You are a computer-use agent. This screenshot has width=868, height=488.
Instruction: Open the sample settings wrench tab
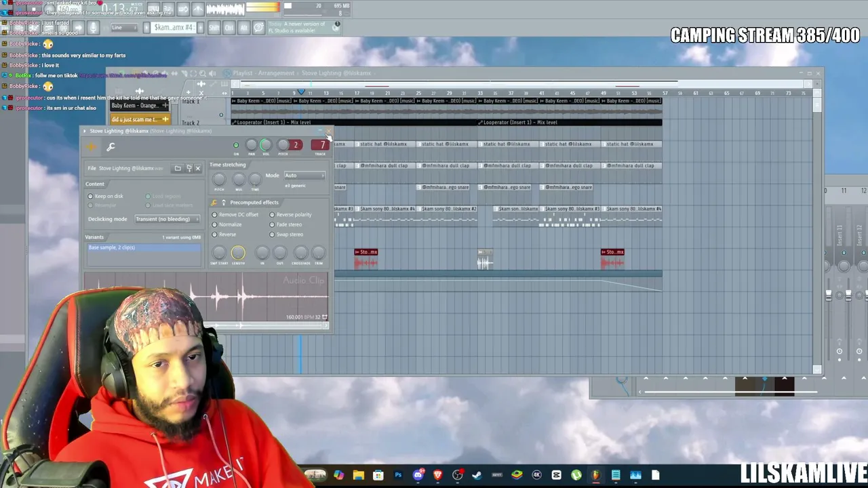[111, 146]
